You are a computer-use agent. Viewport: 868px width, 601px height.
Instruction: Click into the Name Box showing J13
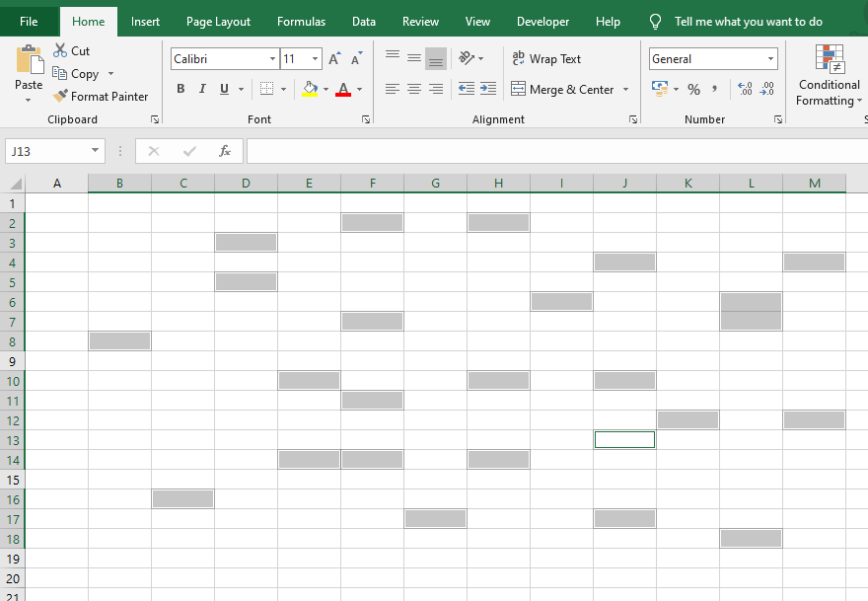pos(48,151)
